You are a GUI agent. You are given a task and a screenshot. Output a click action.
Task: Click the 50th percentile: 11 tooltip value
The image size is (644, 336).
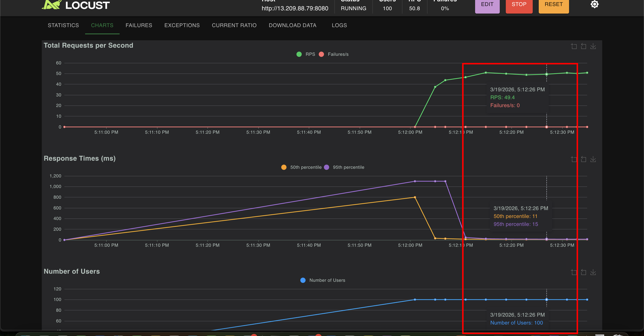[516, 216]
